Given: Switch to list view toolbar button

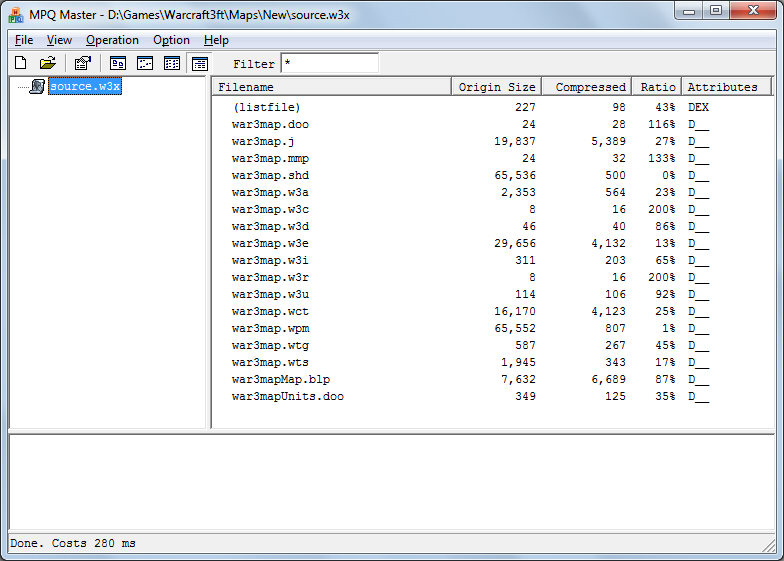Looking at the screenshot, I should 172,63.
